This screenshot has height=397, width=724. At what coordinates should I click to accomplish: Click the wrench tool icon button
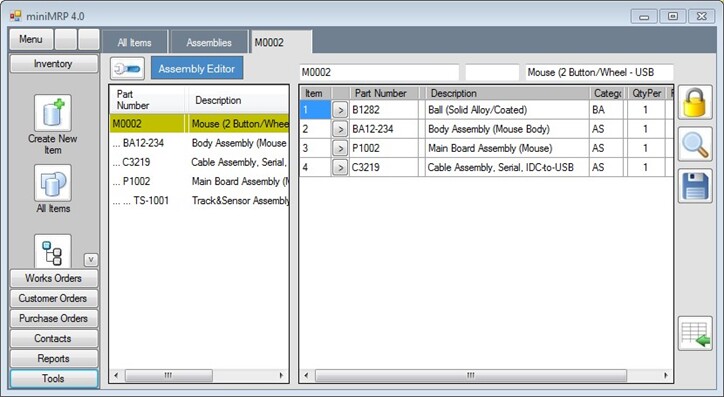127,69
